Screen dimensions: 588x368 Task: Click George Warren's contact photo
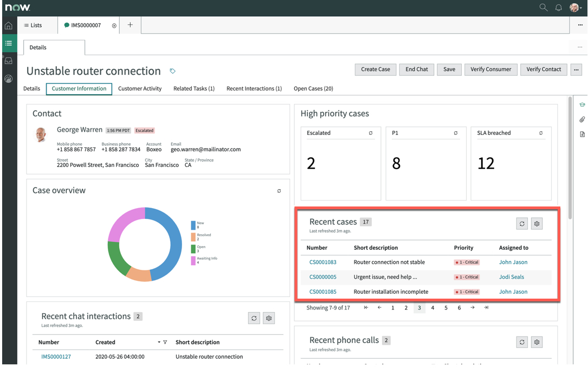pyautogui.click(x=41, y=134)
